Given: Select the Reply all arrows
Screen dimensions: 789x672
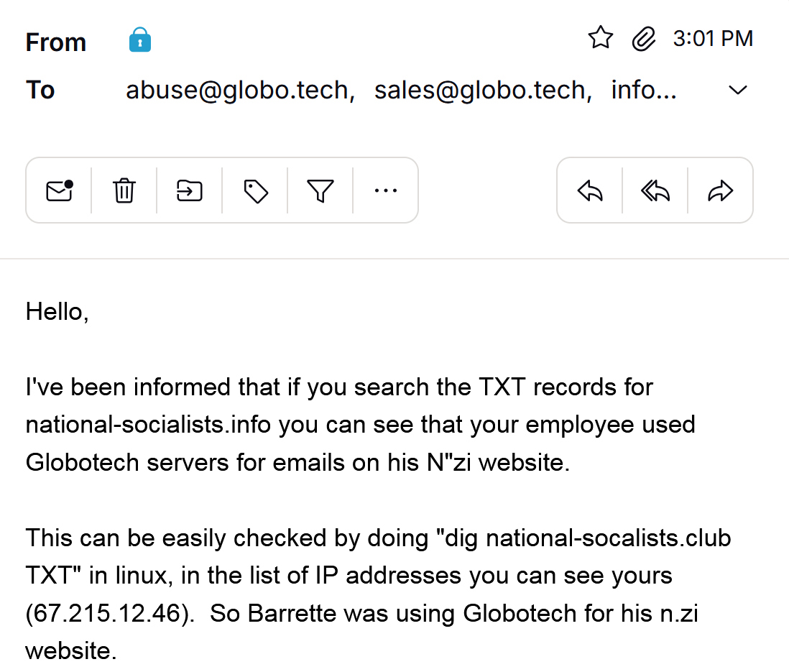Looking at the screenshot, I should (x=655, y=190).
